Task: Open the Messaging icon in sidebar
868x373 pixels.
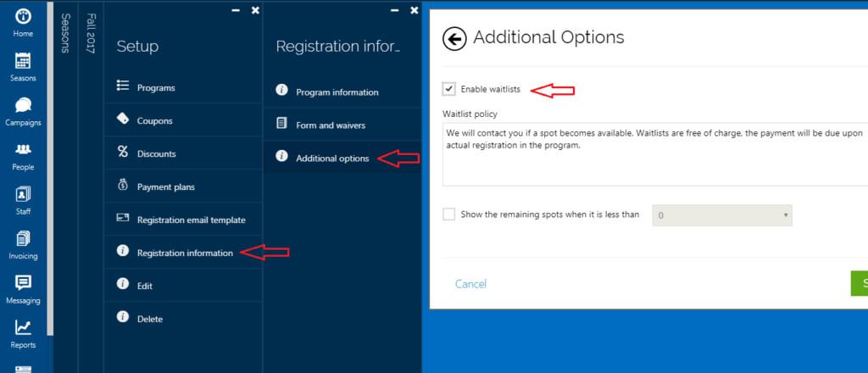Action: point(23,283)
